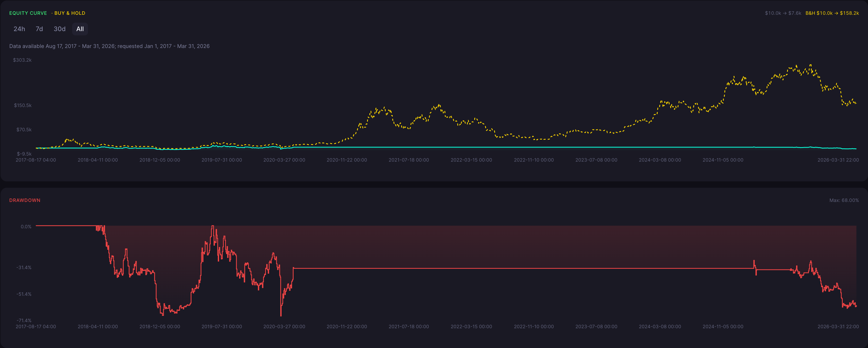Click the DRAWDOWN panel title
The image size is (868, 348).
[x=25, y=200]
